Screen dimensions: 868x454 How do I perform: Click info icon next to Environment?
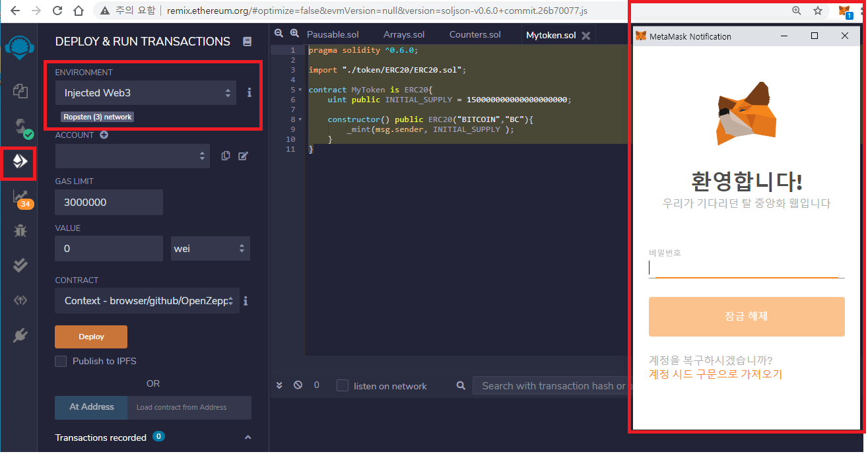click(249, 93)
